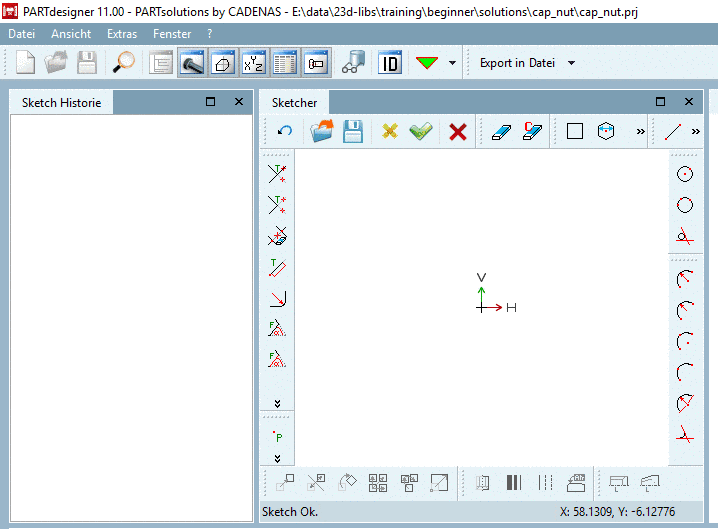The width and height of the screenshot is (718, 529).
Task: Click the T parallel line tool icon
Action: pos(277,267)
